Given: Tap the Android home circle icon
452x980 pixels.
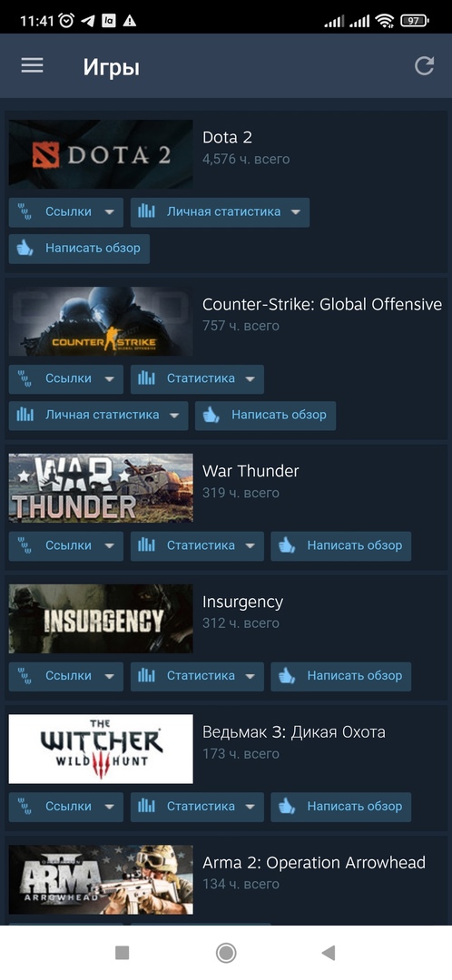Looking at the screenshot, I should [x=226, y=953].
